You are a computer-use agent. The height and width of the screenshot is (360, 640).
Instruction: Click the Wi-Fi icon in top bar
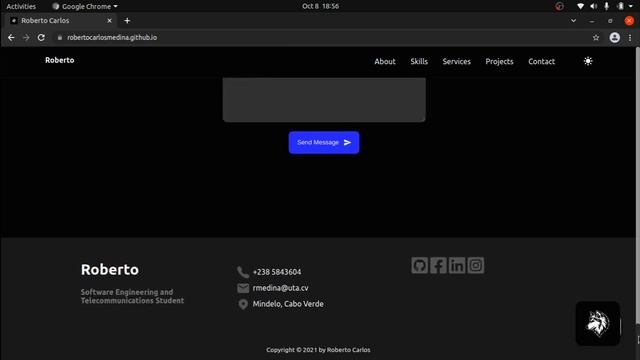point(580,6)
